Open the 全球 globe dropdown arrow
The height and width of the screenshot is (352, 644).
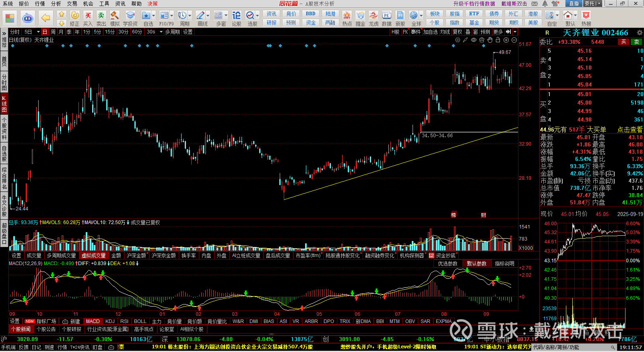click(421, 16)
